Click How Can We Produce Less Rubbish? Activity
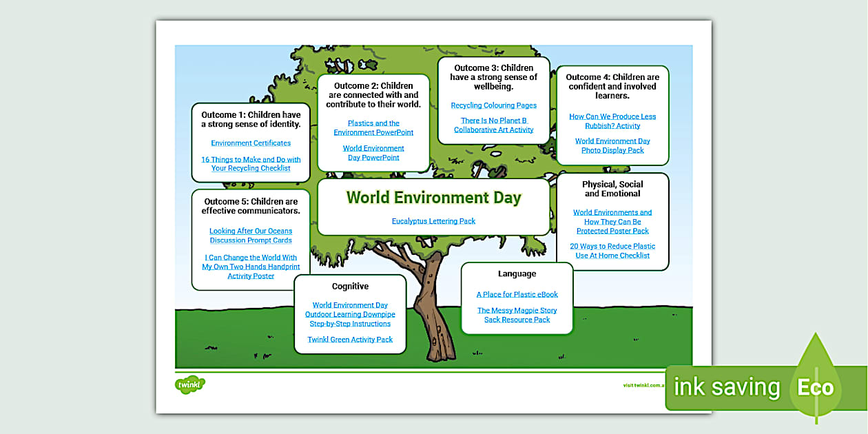 tap(612, 121)
